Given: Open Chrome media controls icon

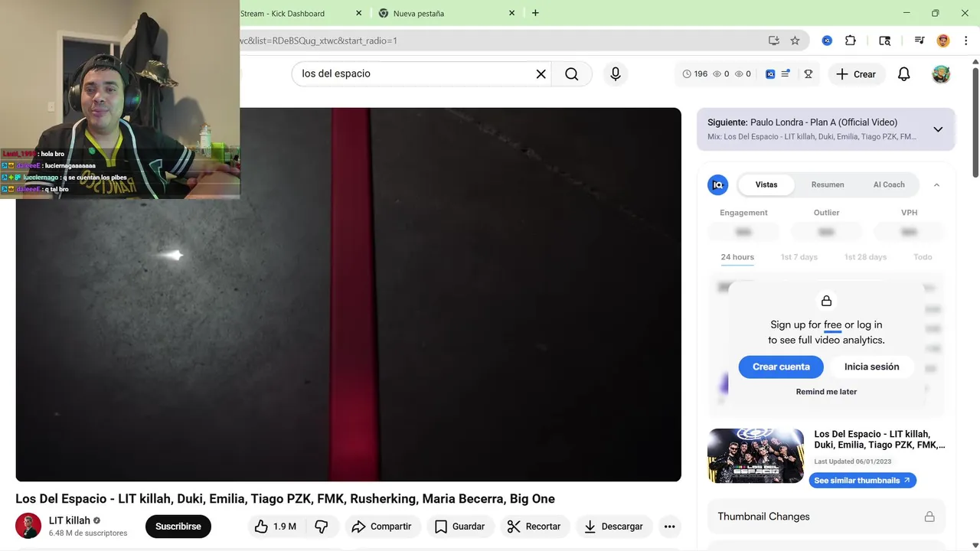Looking at the screenshot, I should (919, 41).
